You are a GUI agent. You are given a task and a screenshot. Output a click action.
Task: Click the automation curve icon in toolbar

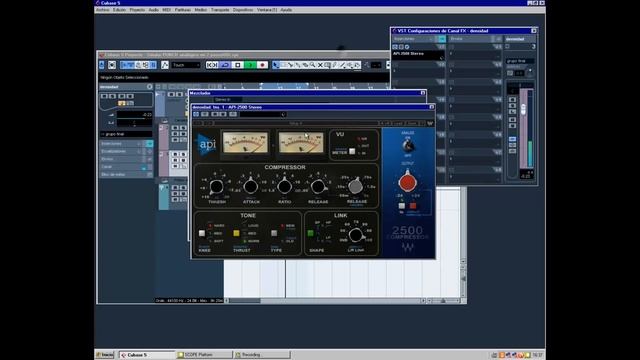tap(164, 65)
